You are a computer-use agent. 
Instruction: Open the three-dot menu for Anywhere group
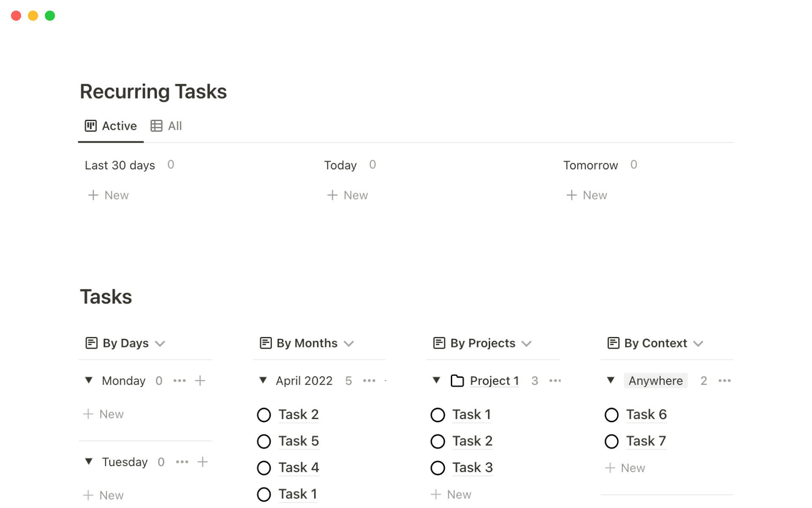click(x=724, y=381)
